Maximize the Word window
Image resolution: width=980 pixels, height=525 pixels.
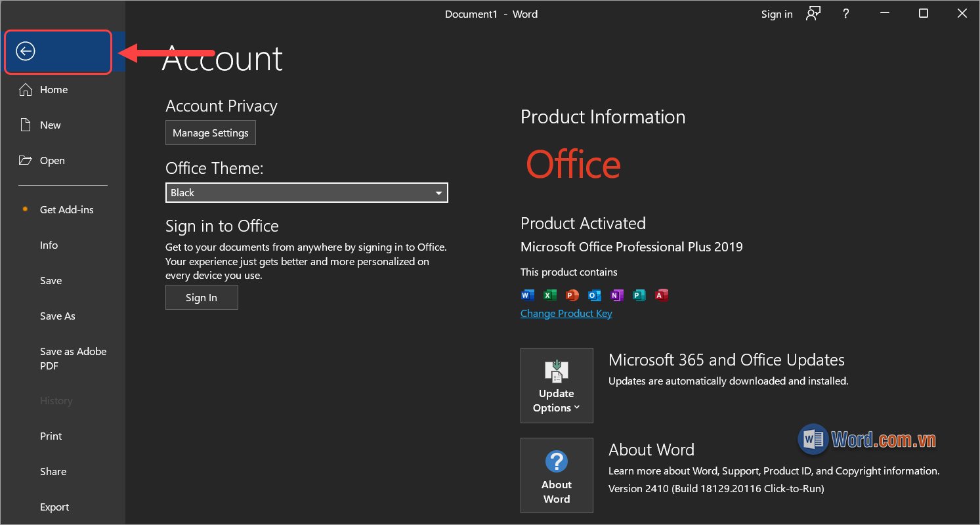coord(924,14)
